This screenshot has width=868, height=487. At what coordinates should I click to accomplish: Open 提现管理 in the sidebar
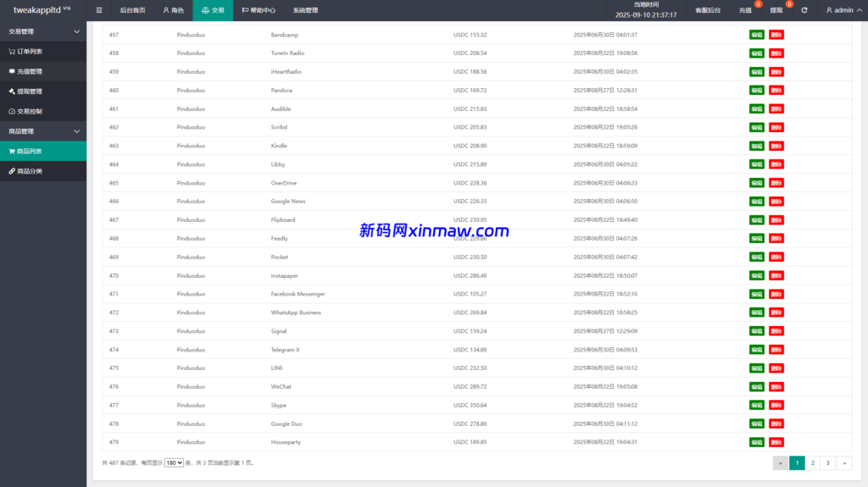point(43,91)
